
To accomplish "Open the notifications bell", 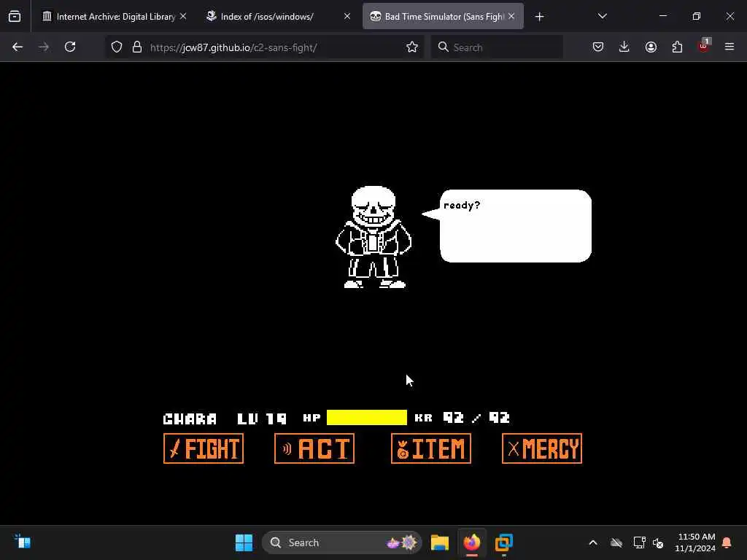I will [727, 542].
